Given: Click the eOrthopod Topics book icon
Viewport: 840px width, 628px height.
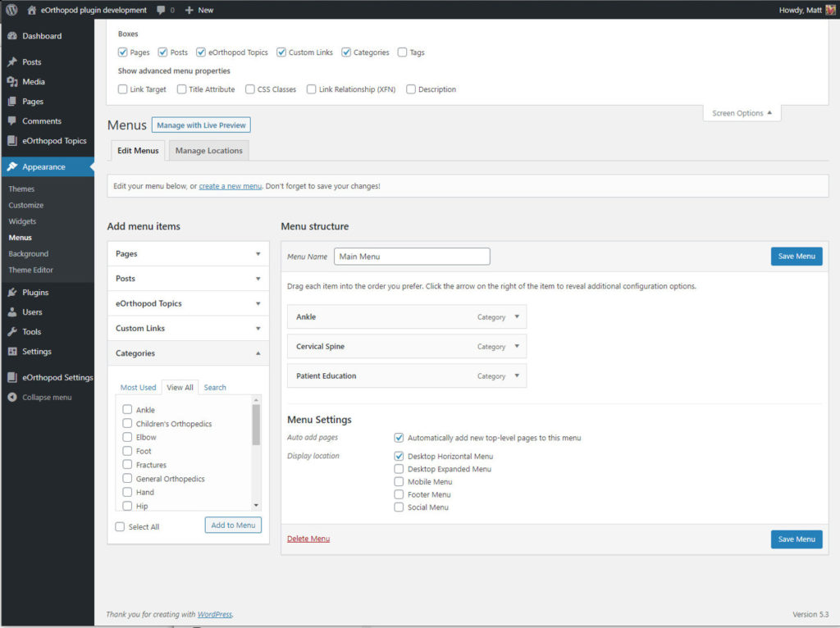Looking at the screenshot, I should [12, 141].
